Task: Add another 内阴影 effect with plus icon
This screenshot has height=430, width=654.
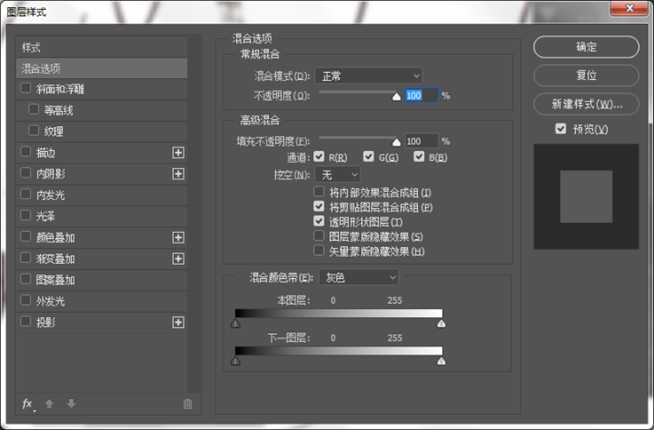Action: [x=178, y=174]
